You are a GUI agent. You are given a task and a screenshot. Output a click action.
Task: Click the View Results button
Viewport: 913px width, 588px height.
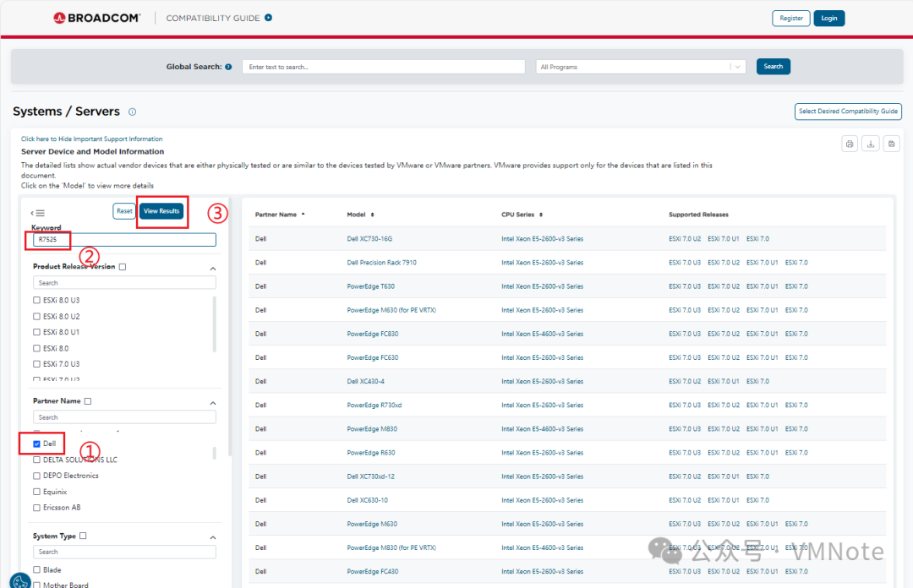pos(161,211)
